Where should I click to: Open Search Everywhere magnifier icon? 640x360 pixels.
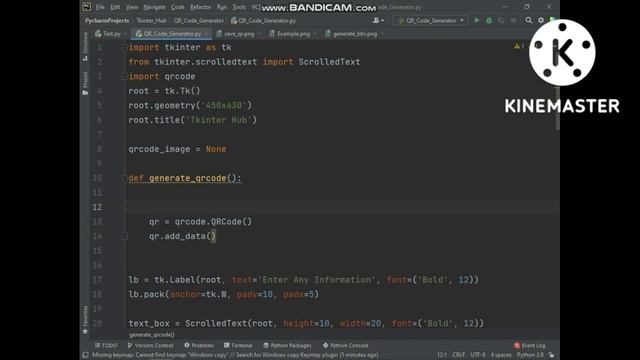pyautogui.click(x=529, y=20)
